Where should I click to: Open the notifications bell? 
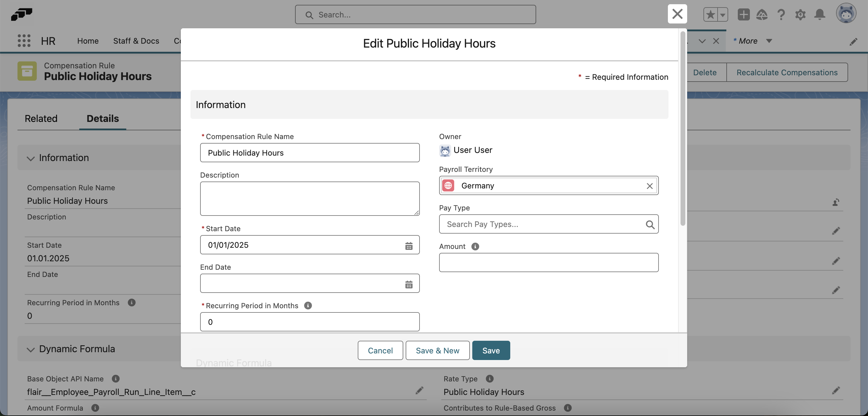819,14
